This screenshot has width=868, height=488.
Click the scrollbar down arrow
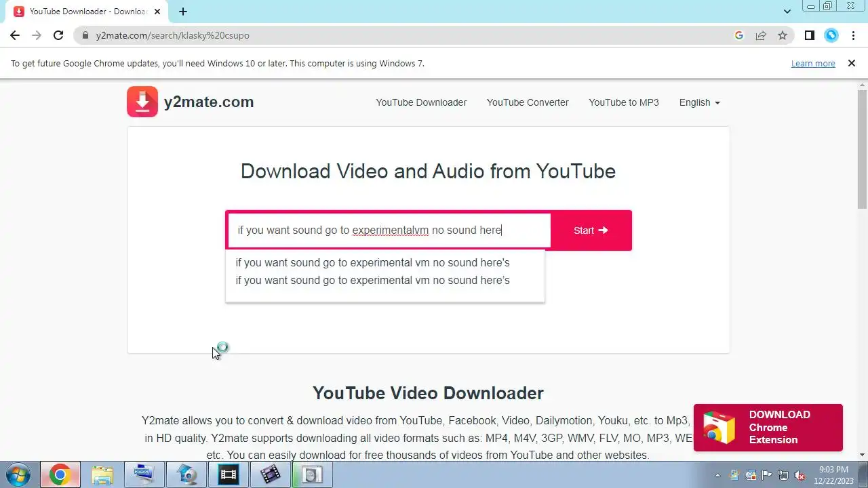[x=862, y=455]
